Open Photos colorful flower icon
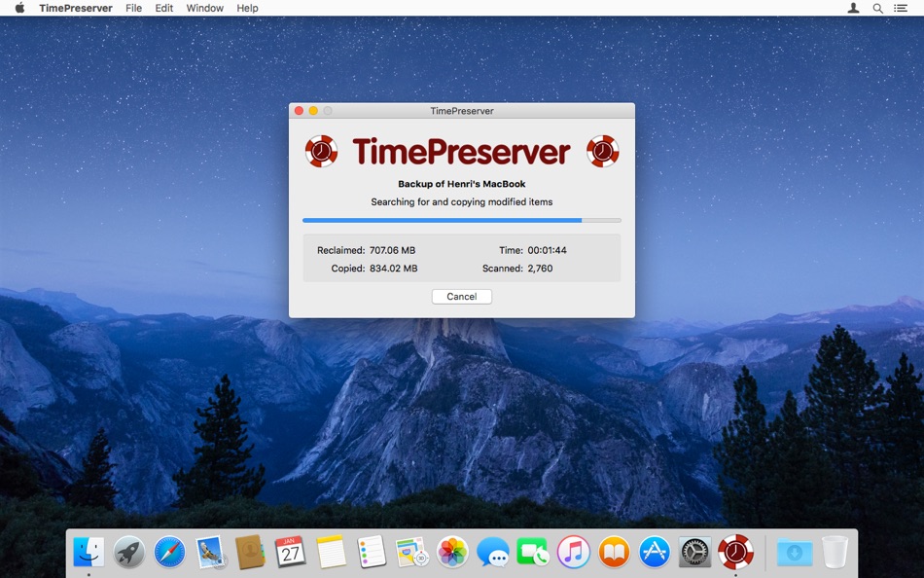924x578 pixels. pyautogui.click(x=452, y=553)
